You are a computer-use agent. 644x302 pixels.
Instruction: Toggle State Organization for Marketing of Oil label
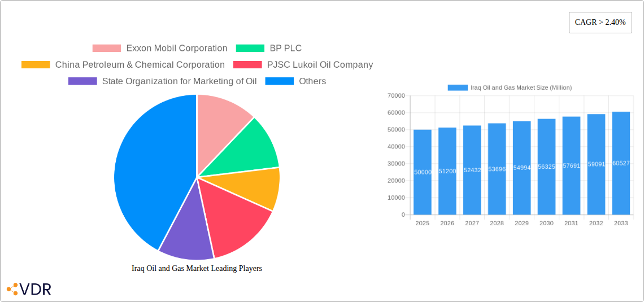pyautogui.click(x=180, y=81)
